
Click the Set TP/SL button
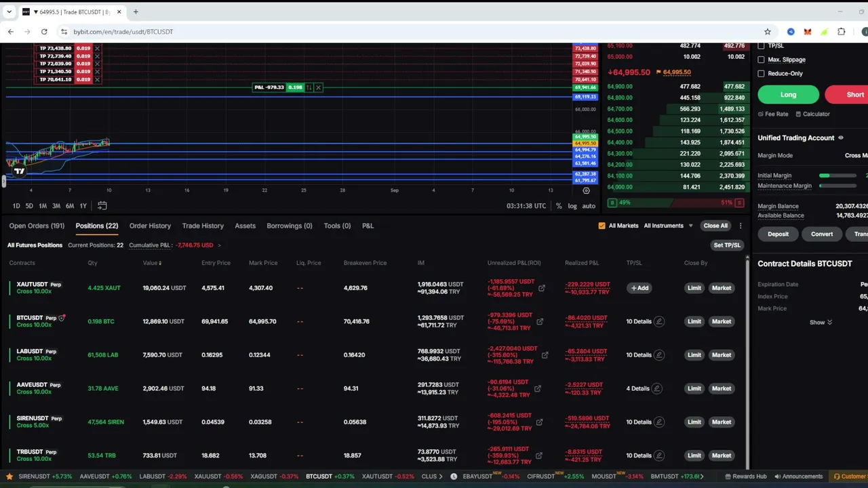(727, 245)
